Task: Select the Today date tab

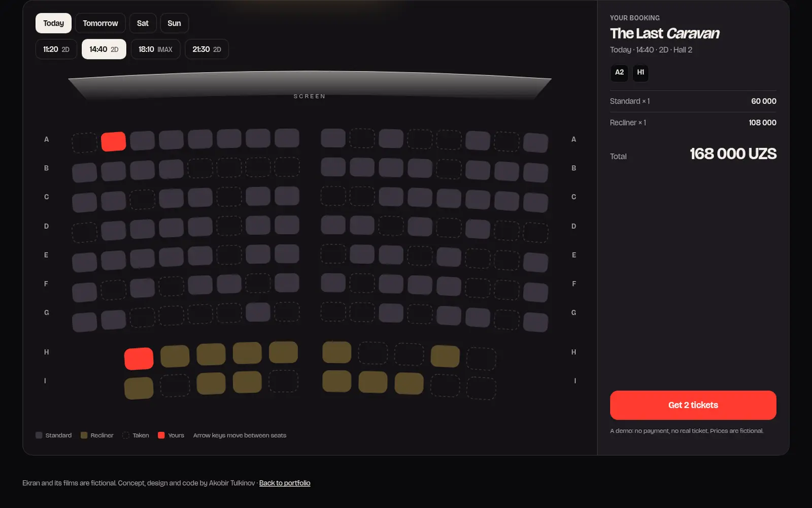Action: click(53, 23)
